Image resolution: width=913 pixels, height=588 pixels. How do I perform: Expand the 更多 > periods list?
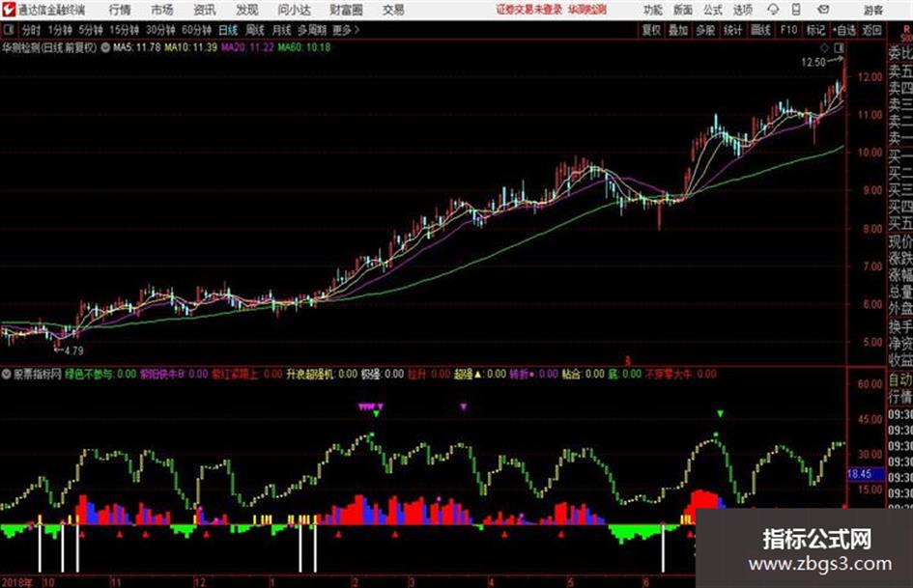click(x=346, y=30)
